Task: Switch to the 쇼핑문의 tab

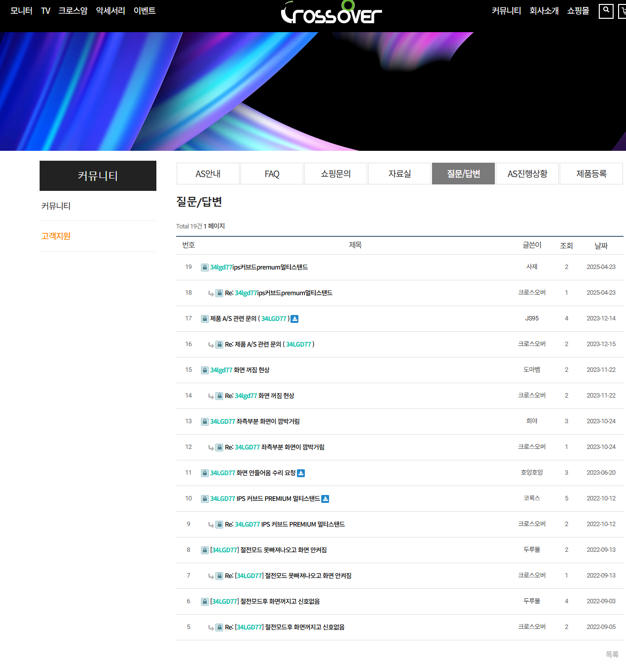Action: 336,174
